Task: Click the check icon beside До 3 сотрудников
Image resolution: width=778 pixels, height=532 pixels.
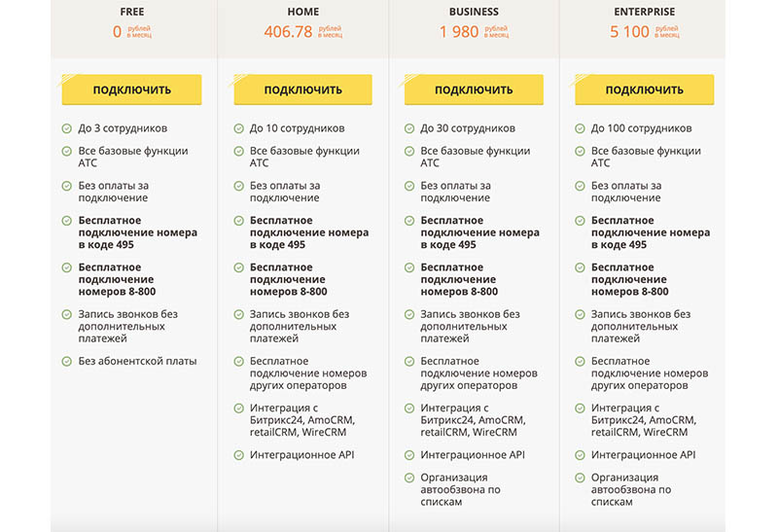Action: 67,128
